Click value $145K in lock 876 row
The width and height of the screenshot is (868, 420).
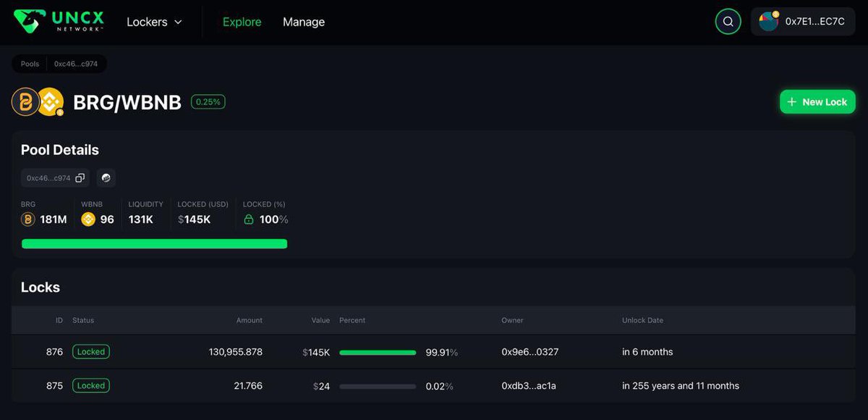(316, 352)
